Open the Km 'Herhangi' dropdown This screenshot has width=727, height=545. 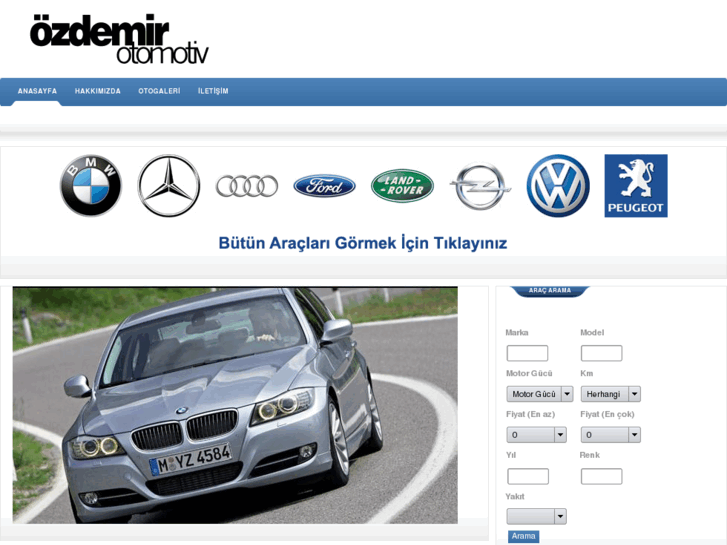click(611, 394)
